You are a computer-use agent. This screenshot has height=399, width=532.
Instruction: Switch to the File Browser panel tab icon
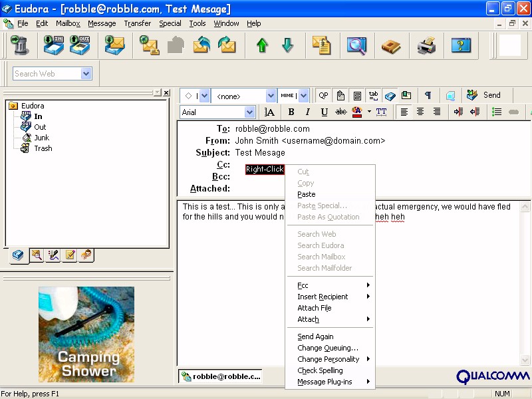[x=37, y=255]
